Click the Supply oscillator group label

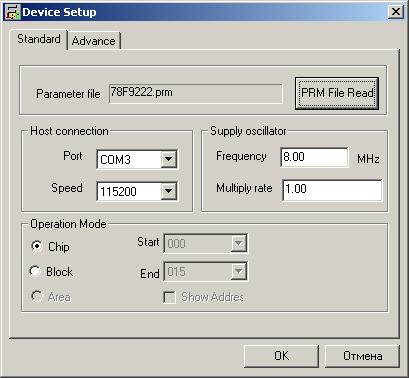coord(248,131)
